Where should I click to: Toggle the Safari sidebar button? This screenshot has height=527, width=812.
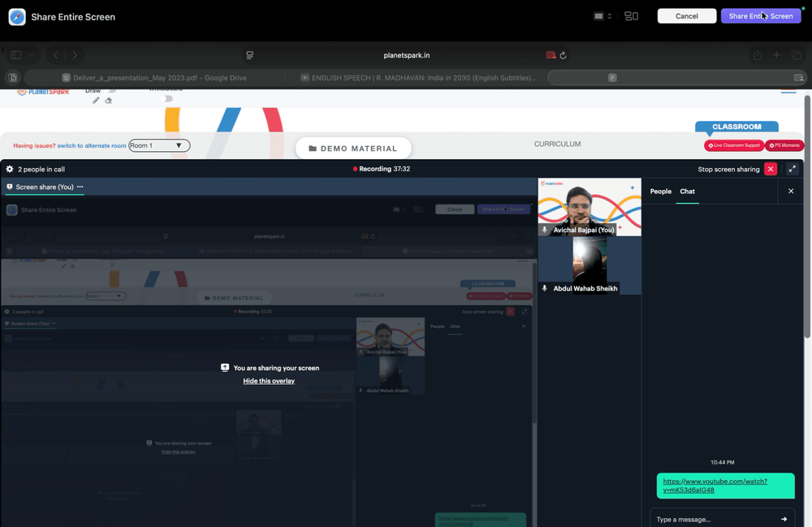tap(16, 55)
